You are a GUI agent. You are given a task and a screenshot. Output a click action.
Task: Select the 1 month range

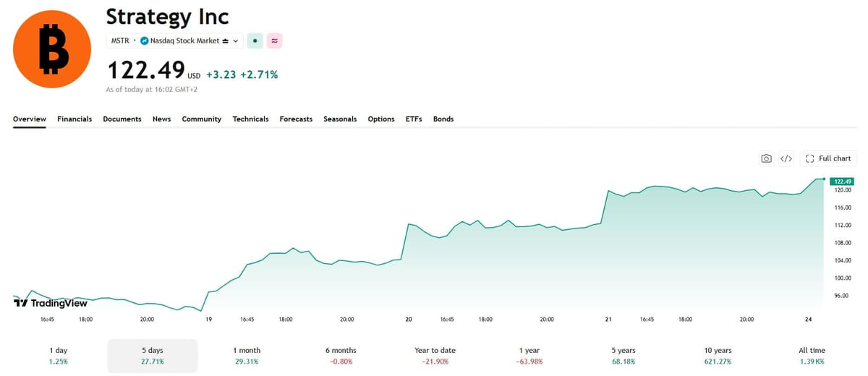246,356
